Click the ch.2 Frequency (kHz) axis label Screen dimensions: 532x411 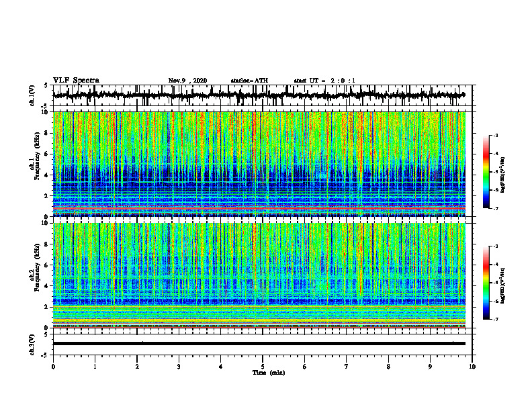point(34,269)
